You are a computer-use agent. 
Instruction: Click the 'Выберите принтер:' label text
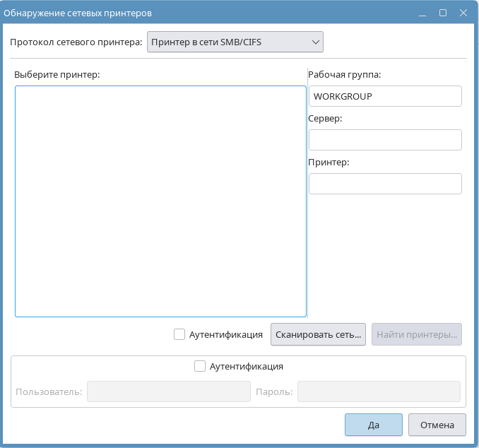click(57, 74)
